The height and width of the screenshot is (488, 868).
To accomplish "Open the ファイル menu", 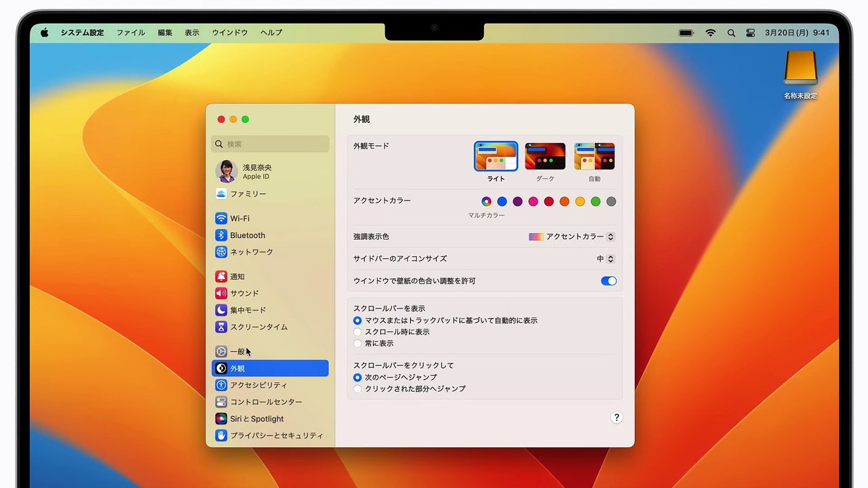I will click(130, 33).
